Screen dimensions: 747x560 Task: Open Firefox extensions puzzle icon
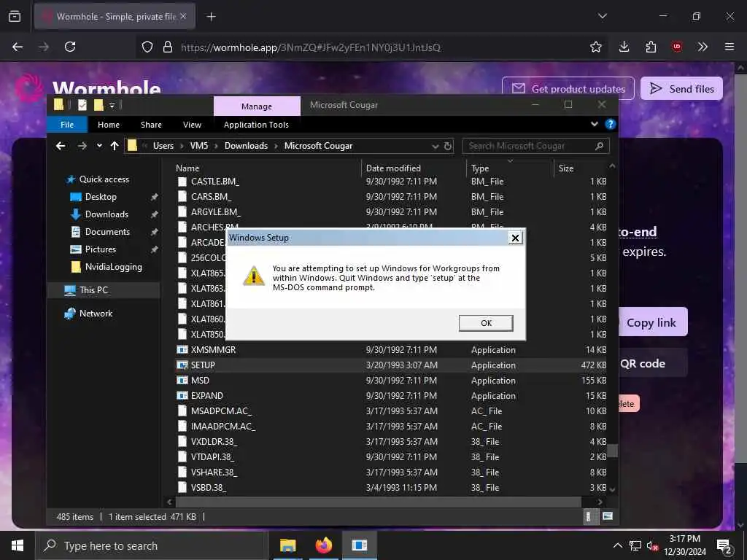coord(651,47)
